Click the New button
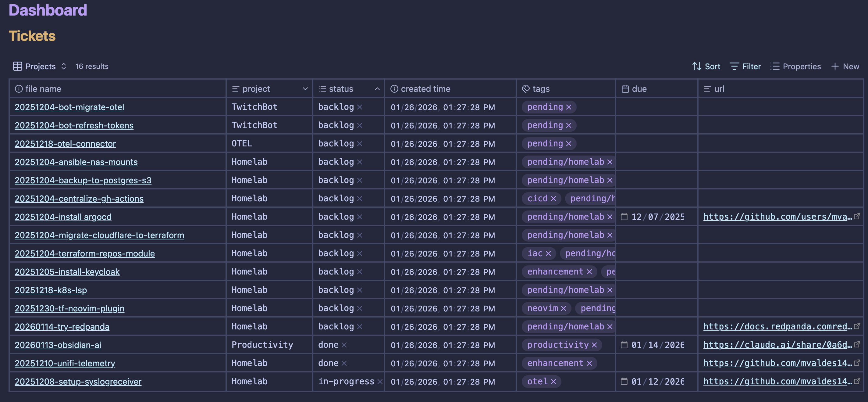868x402 pixels. pos(845,66)
